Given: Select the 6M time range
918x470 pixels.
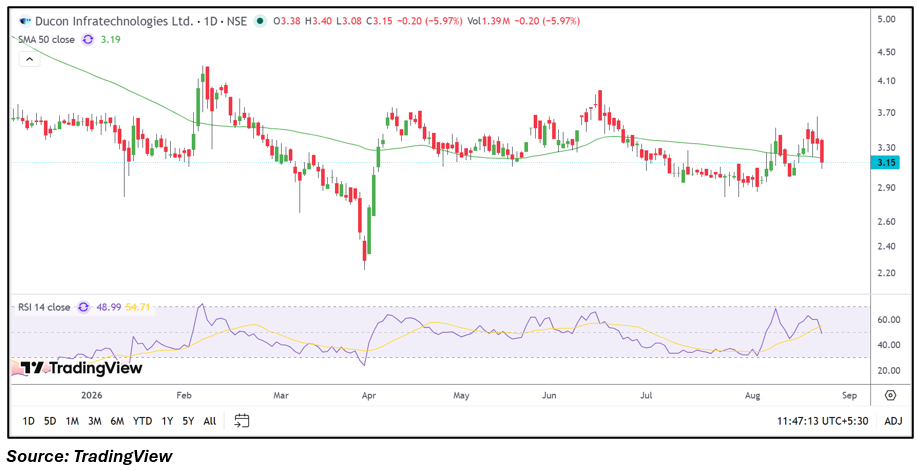Looking at the screenshot, I should tap(117, 421).
